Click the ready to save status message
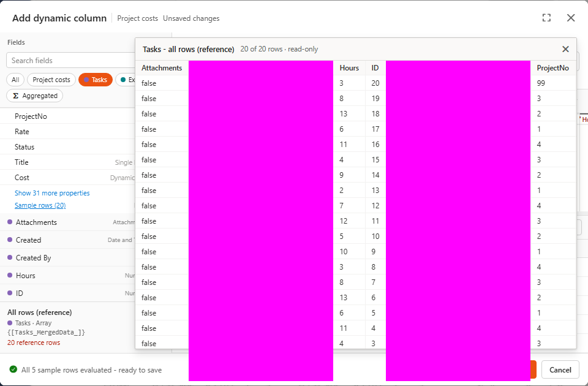588x386 pixels. (x=91, y=370)
